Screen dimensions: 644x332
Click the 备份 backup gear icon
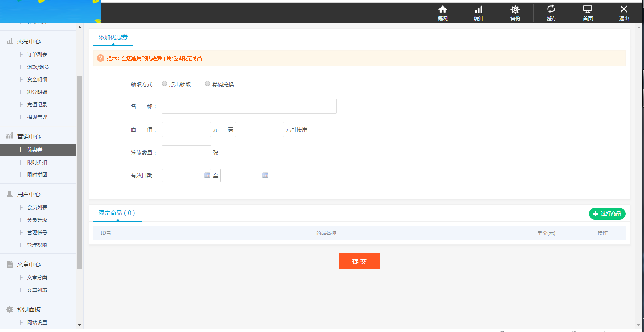click(515, 13)
